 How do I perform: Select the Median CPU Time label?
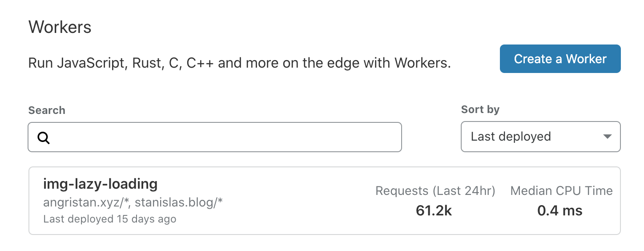point(561,191)
